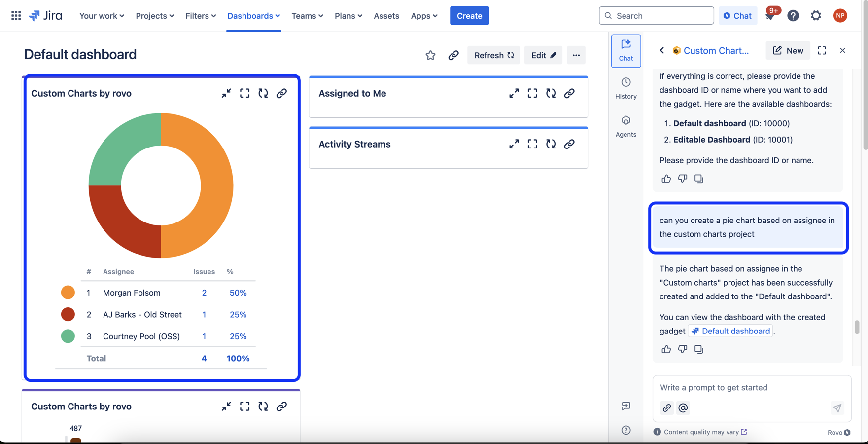868x444 pixels.
Task: Refresh the Assigned to Me gadget
Action: (x=551, y=93)
